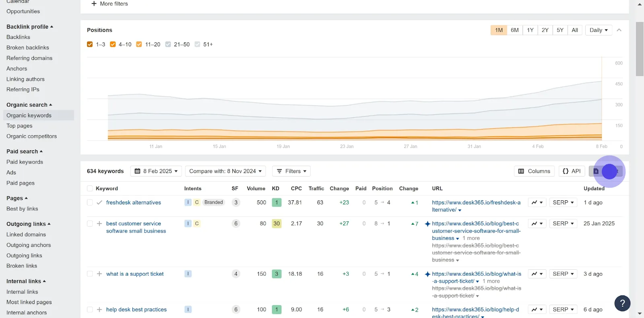Select the 1Y time range tab

[530, 30]
